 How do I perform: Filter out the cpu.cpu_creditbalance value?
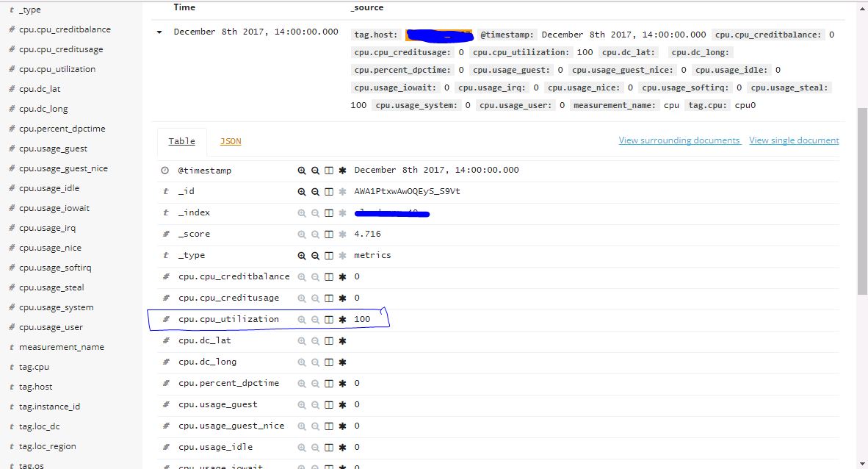(314, 276)
